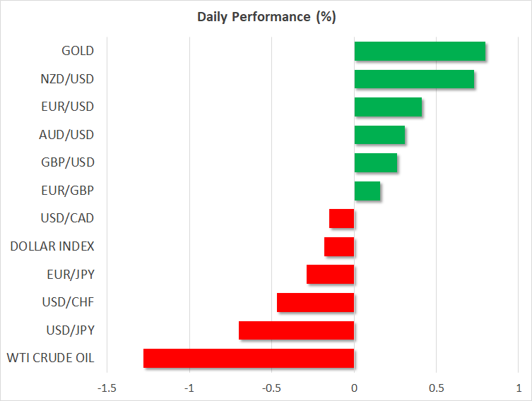Click the DOLLAR INDEX category label

tap(52, 246)
